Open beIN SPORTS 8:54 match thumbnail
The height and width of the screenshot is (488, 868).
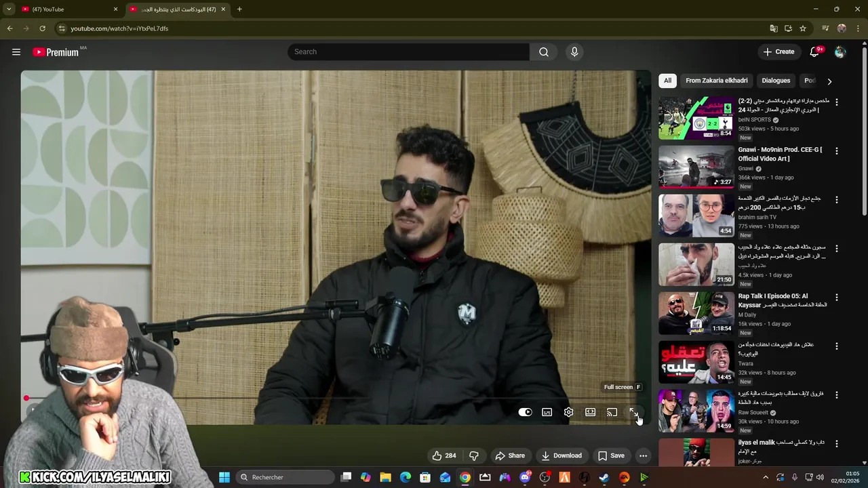(x=696, y=118)
